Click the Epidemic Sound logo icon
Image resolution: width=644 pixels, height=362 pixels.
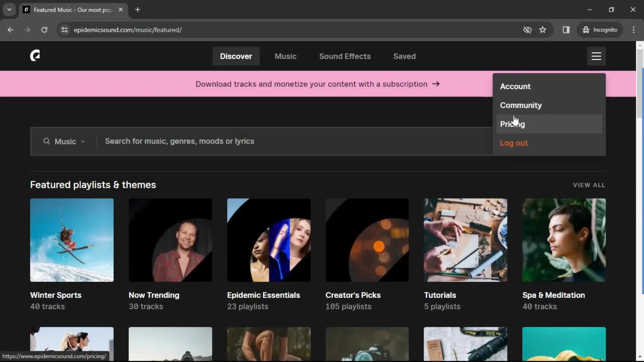point(35,56)
